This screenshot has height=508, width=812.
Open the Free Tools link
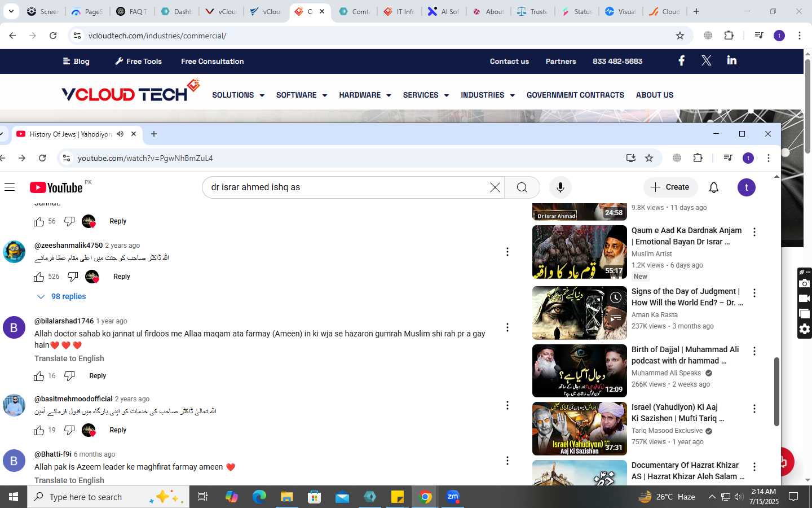pyautogui.click(x=138, y=61)
